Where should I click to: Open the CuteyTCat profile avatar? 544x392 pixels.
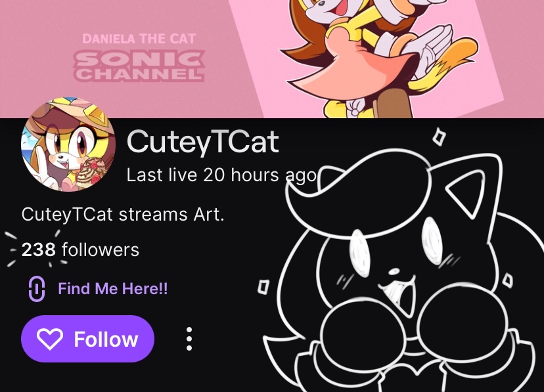coord(68,146)
